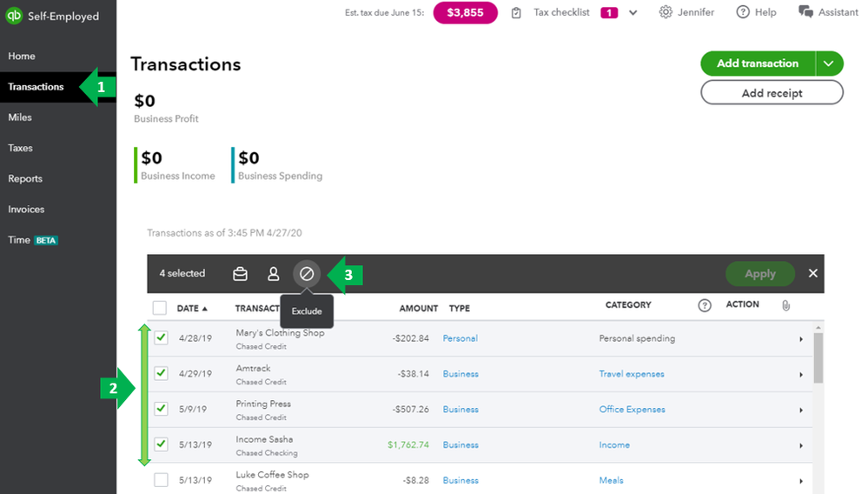Uncheck the Mary's Clothing Shop row

pos(161,337)
